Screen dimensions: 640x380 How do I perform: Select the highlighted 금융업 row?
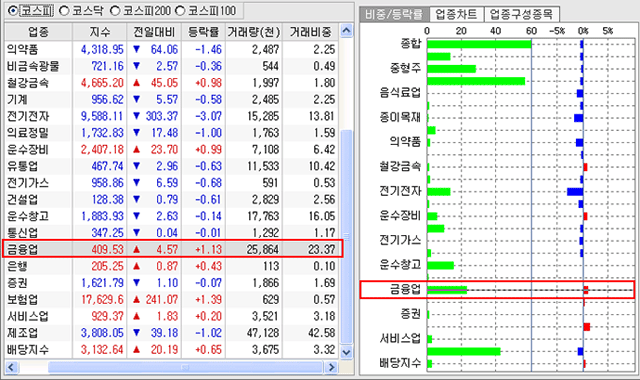(172, 249)
